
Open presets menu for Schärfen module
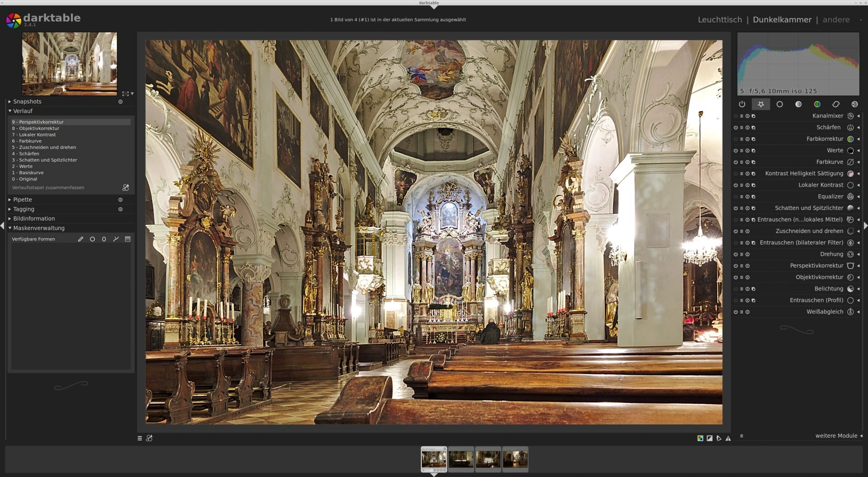(x=741, y=128)
